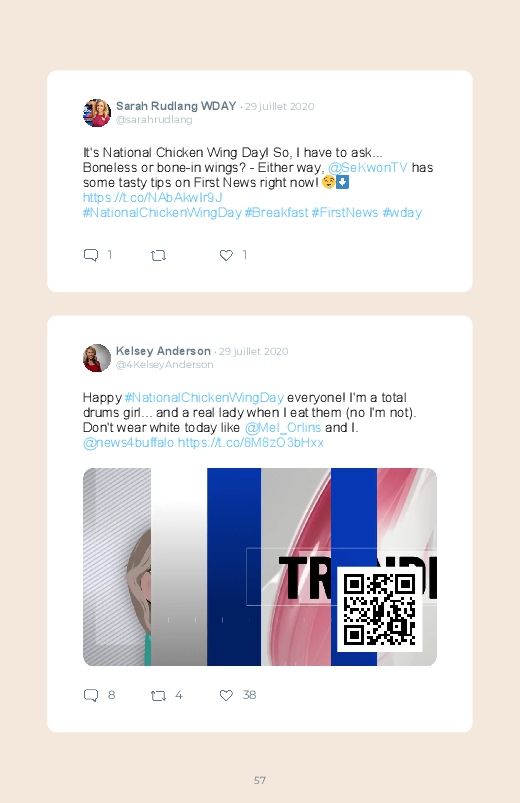Click the Sarah Rudlang WDAY name

click(176, 106)
